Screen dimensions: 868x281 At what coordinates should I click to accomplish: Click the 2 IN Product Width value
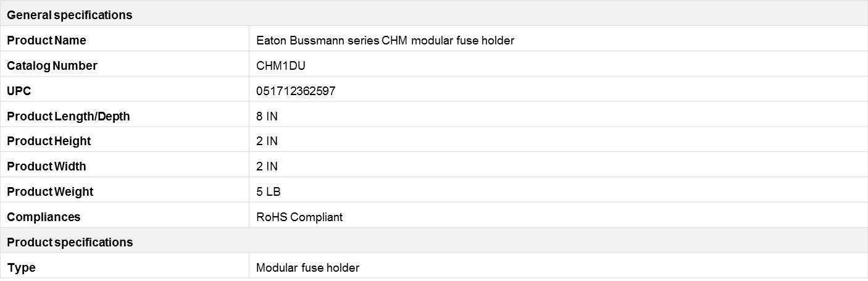pyautogui.click(x=267, y=167)
